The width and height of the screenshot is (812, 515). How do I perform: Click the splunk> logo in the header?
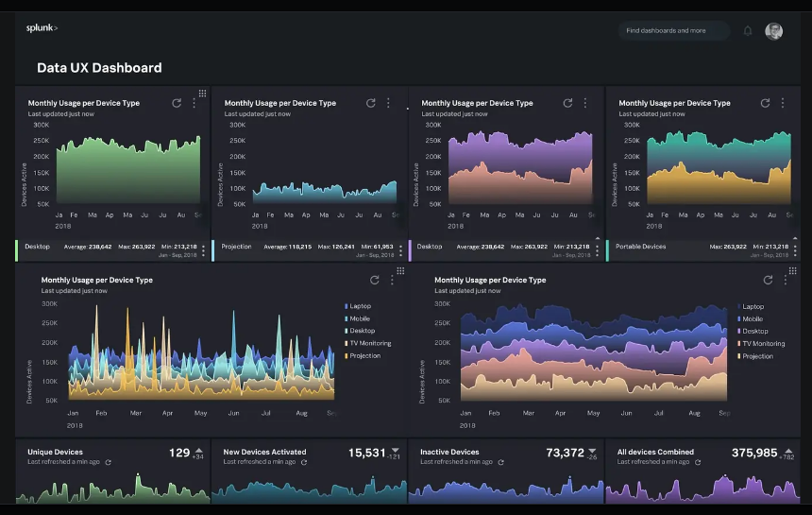(42, 28)
